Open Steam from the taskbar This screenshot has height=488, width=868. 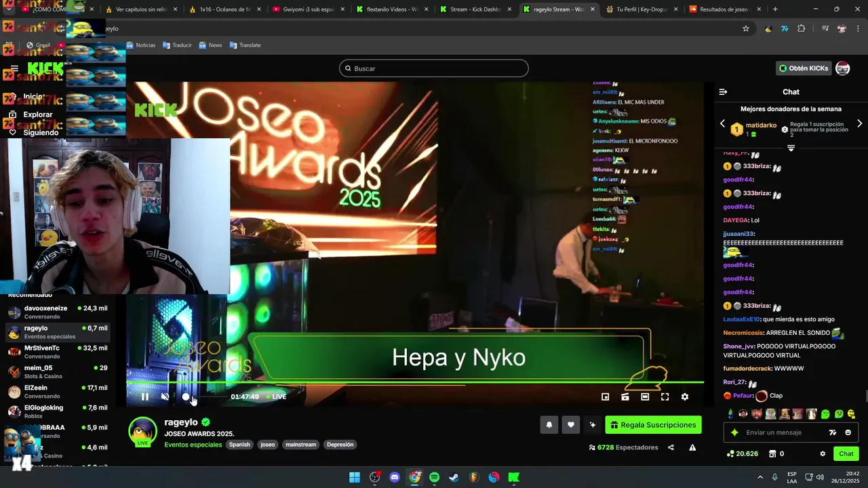(454, 477)
